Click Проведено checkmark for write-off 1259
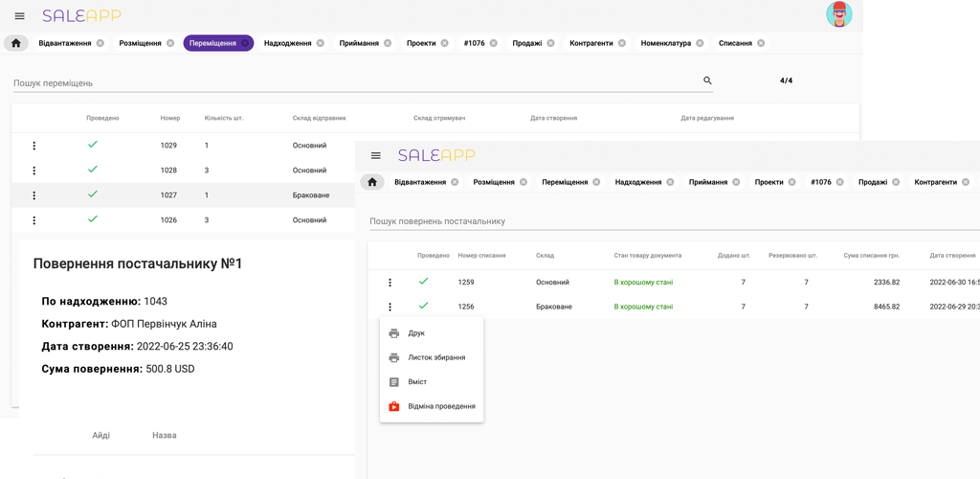 click(x=424, y=282)
